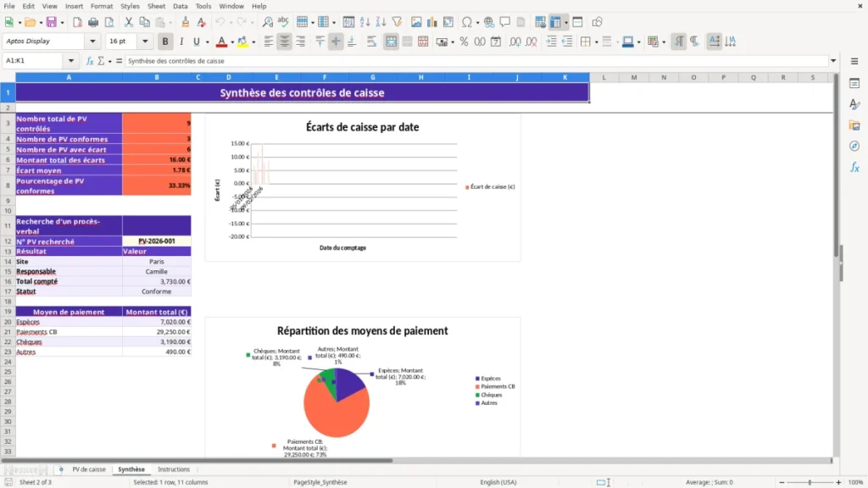Click the add new sheet button

[x=61, y=469]
